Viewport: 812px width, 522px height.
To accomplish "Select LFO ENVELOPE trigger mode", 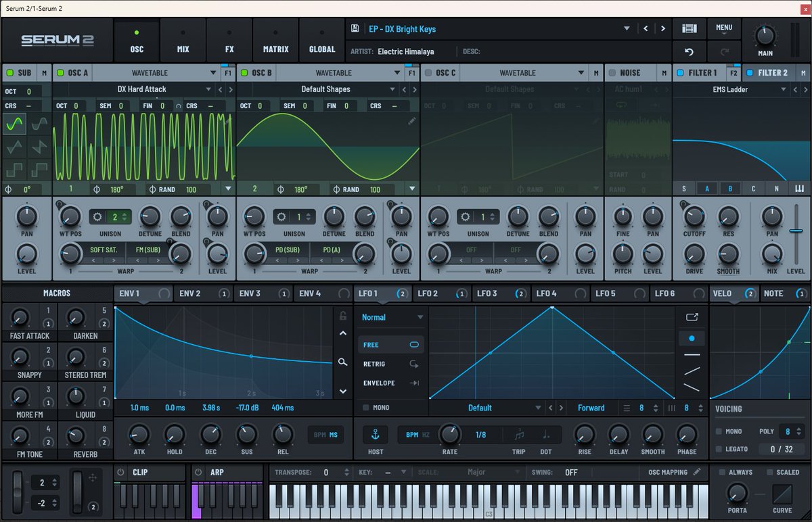I will pos(391,383).
